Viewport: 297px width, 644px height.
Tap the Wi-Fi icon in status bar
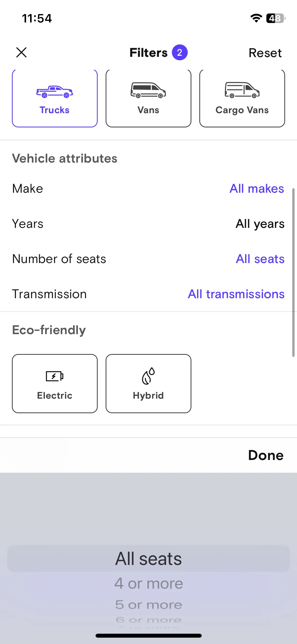coord(256,18)
